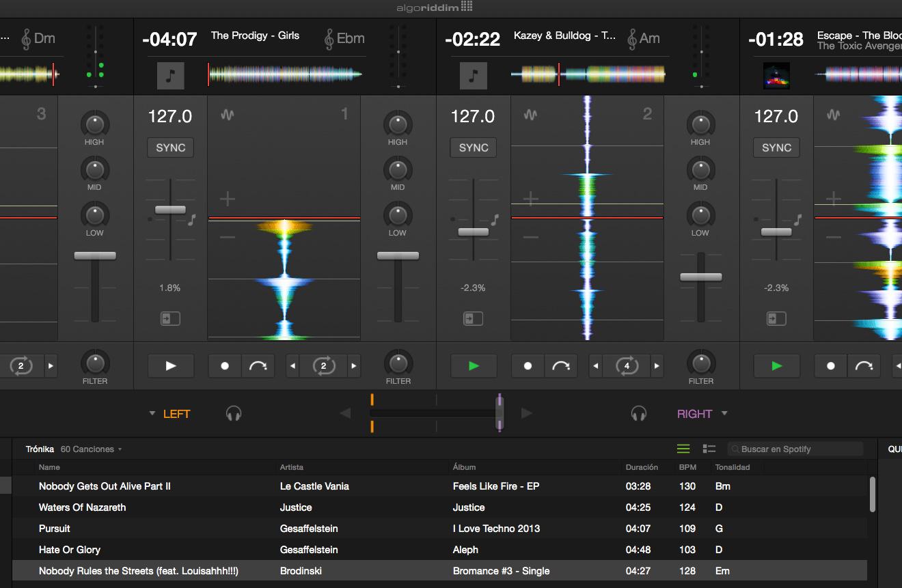Open the Am key menu on deck 2
Image resolution: width=902 pixels, height=588 pixels.
coord(644,38)
